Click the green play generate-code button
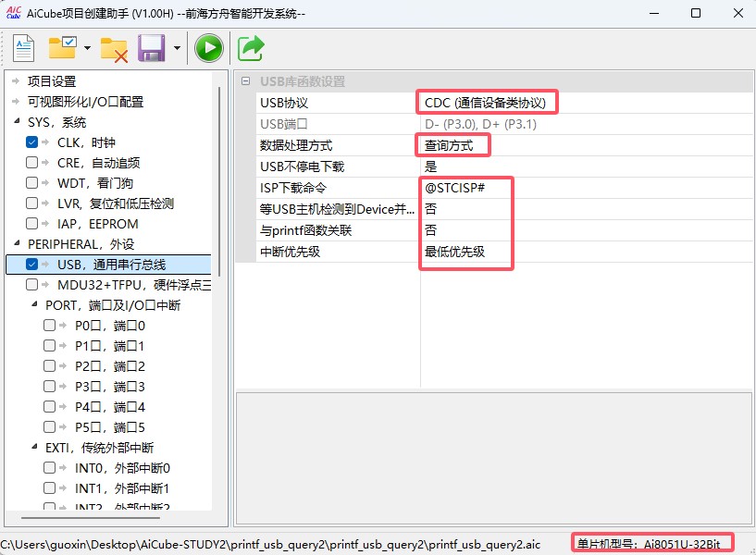This screenshot has height=555, width=756. (209, 48)
